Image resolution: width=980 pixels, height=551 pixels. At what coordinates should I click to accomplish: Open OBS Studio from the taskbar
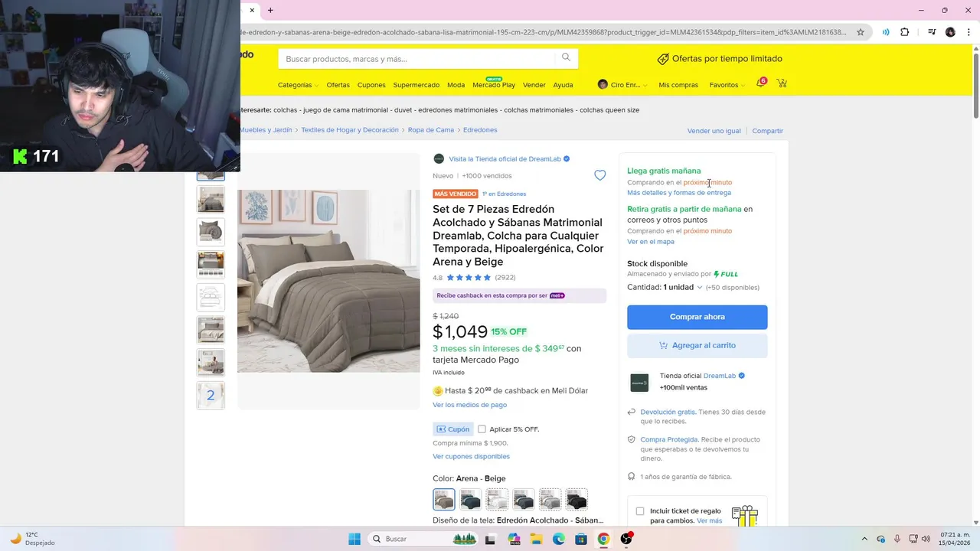pyautogui.click(x=626, y=539)
